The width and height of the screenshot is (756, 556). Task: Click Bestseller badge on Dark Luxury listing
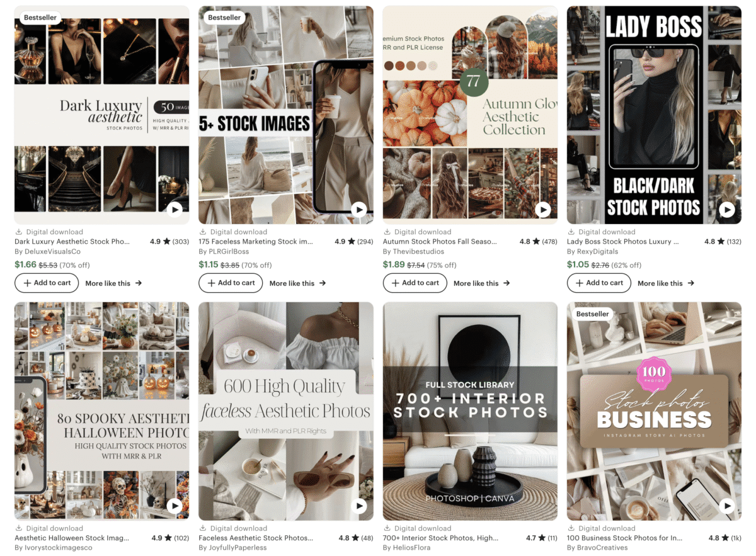40,18
